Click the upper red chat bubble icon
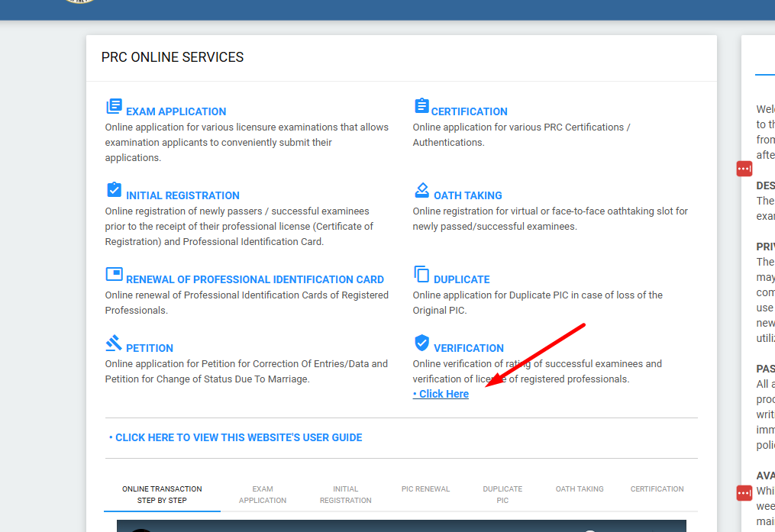Screen dimensions: 775x532 point(744,169)
